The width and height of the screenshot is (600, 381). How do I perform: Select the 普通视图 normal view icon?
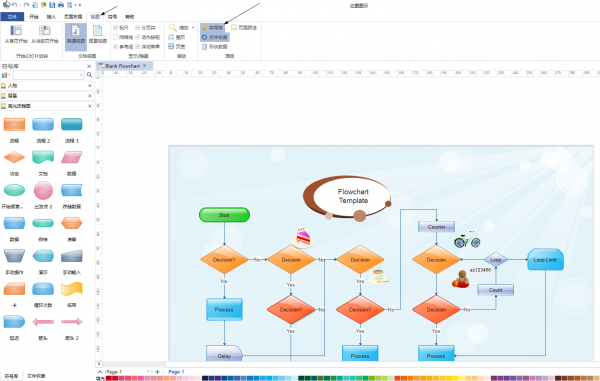(76, 34)
